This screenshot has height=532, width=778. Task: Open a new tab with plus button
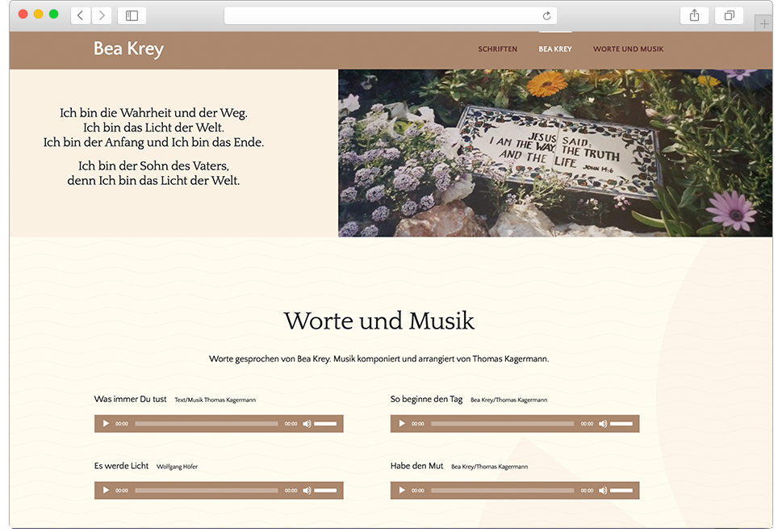tap(763, 24)
